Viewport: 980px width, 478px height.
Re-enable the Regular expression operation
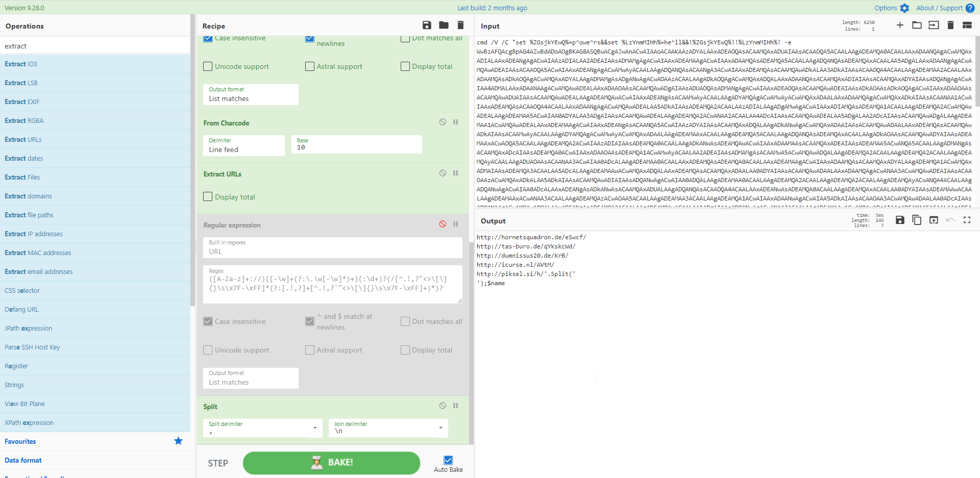pyautogui.click(x=443, y=224)
